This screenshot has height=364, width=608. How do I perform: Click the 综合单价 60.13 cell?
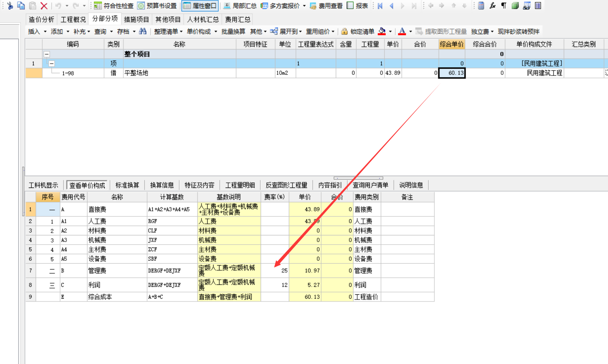click(452, 73)
